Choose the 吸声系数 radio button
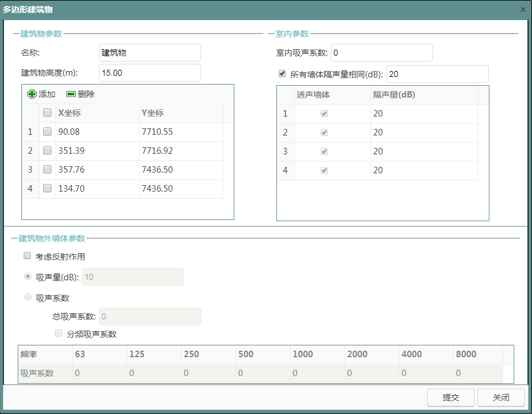The image size is (532, 414). coord(27,297)
